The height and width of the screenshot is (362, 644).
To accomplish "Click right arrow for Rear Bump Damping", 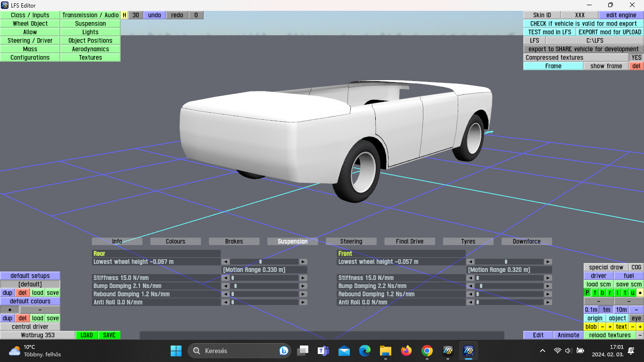I will pos(303,286).
